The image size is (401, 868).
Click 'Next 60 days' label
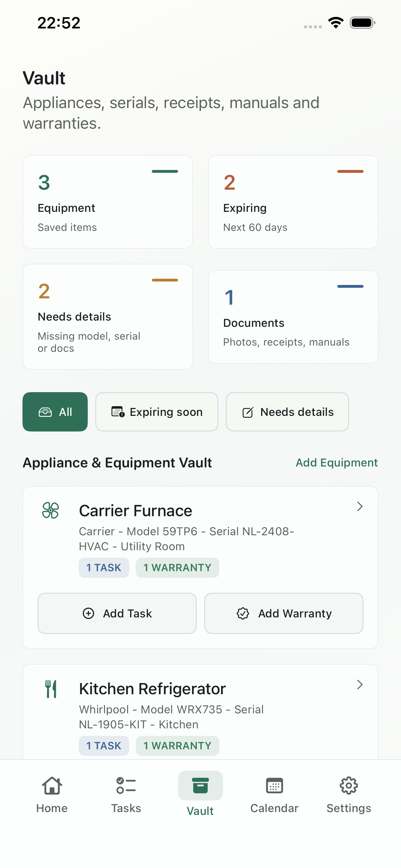(255, 227)
